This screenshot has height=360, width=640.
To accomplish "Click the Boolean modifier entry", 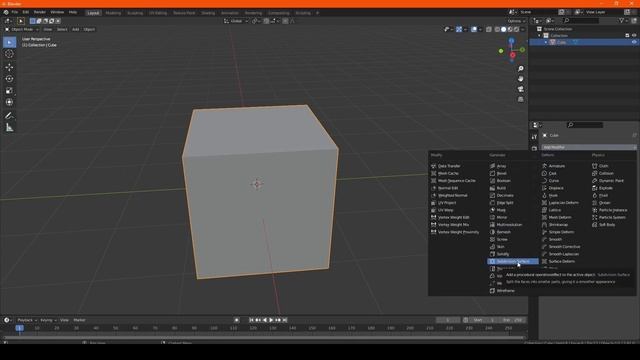I will (503, 181).
